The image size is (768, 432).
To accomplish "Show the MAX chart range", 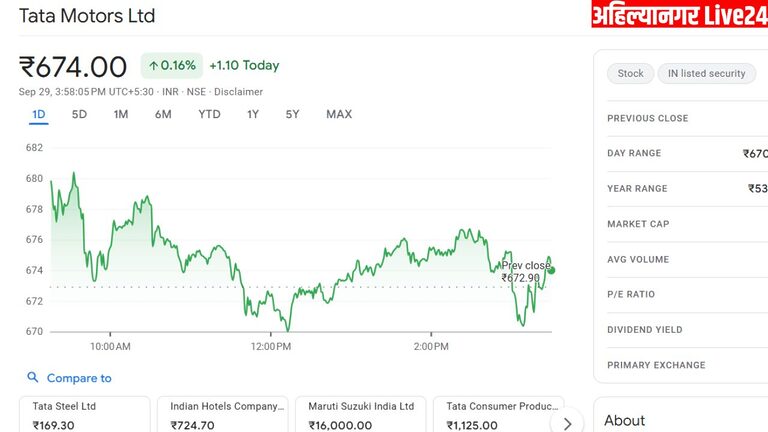I will (x=339, y=114).
